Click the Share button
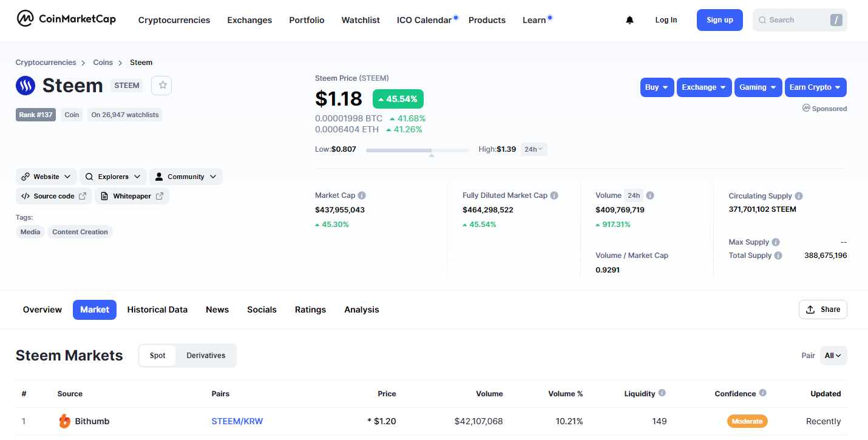Viewport: 868px width, 440px height. click(x=823, y=310)
